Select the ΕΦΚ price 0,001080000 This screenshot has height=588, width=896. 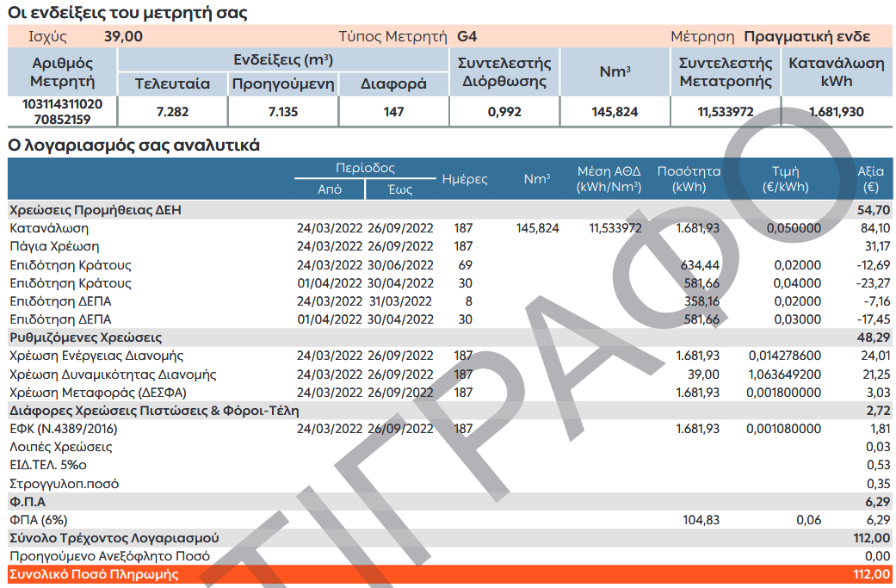784,429
